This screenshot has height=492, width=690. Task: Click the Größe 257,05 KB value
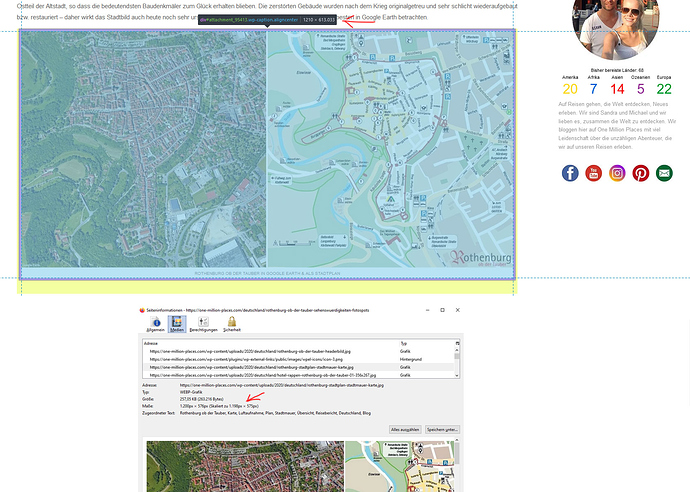[x=202, y=399]
